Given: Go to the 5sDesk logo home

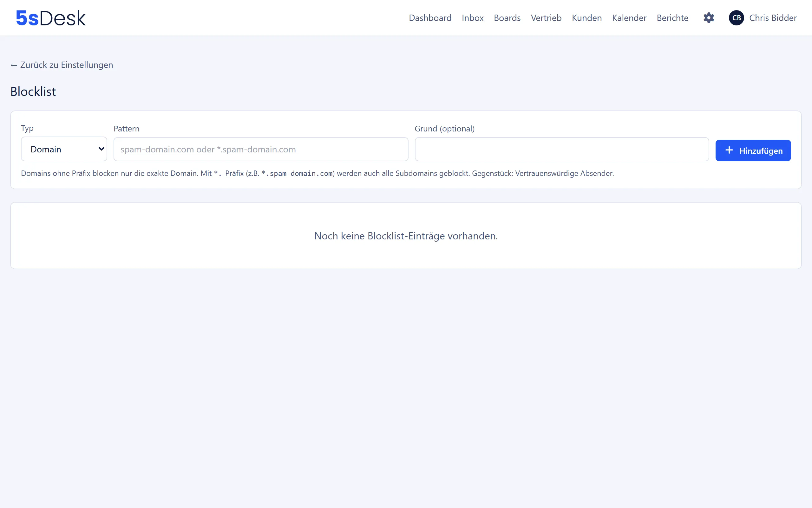Looking at the screenshot, I should 51,18.
